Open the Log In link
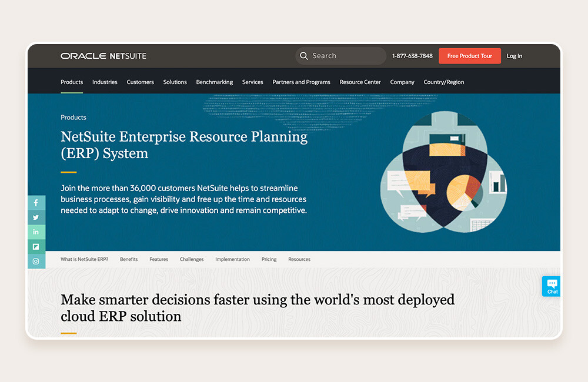Image resolution: width=588 pixels, height=382 pixels. [x=514, y=56]
